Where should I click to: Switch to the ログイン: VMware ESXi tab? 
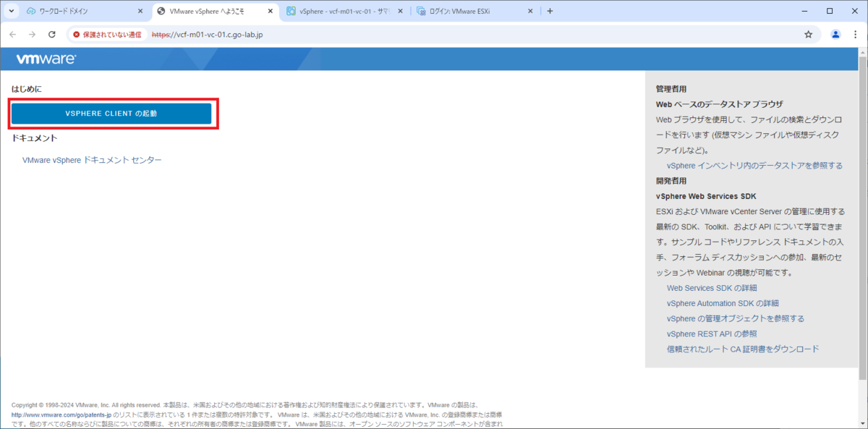(x=476, y=12)
